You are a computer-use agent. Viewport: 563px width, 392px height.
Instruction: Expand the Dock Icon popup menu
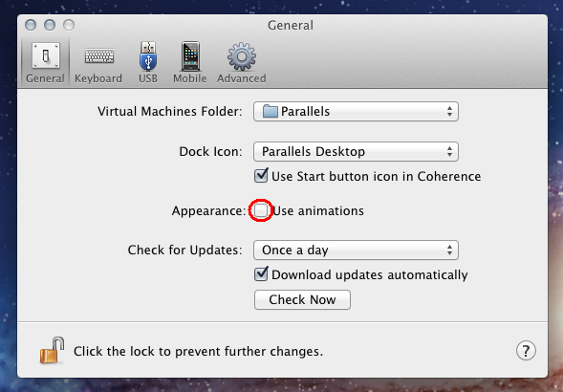pos(356,152)
